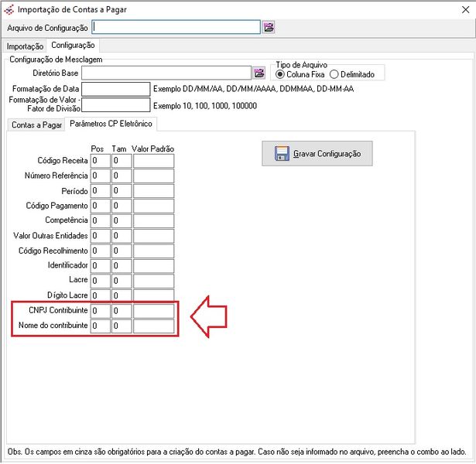The height and width of the screenshot is (464, 476).
Task: Click Valor Padrão field for Nome do contribuinte
Action: pos(153,326)
